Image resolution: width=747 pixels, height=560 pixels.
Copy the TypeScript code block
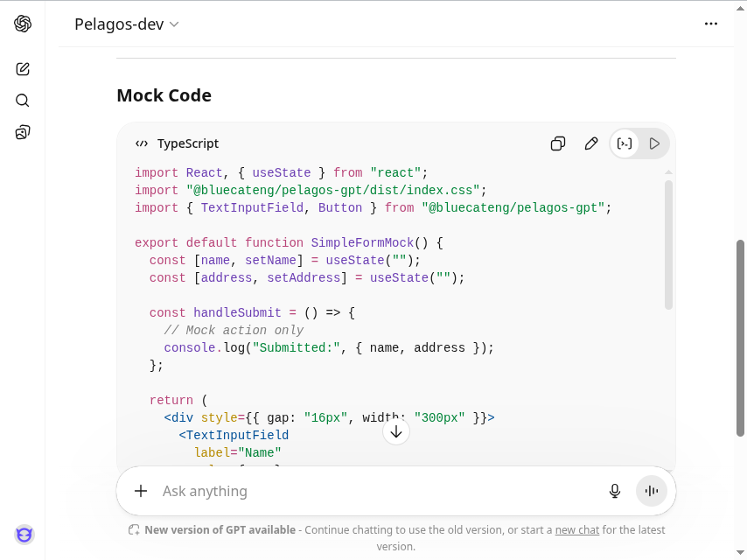click(x=558, y=143)
